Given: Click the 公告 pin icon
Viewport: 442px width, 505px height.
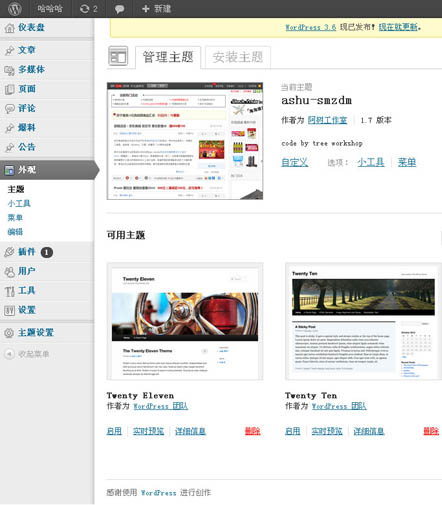Looking at the screenshot, I should [10, 147].
